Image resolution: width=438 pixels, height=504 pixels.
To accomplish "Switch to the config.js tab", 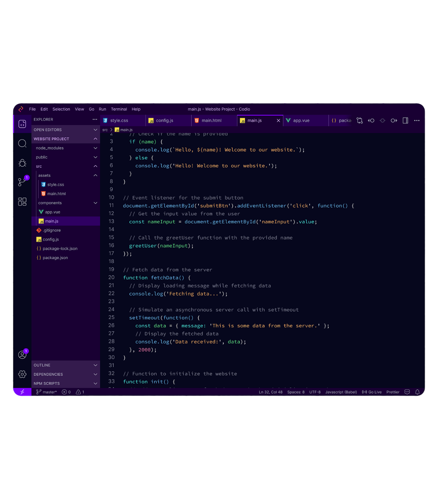I will (x=168, y=120).
